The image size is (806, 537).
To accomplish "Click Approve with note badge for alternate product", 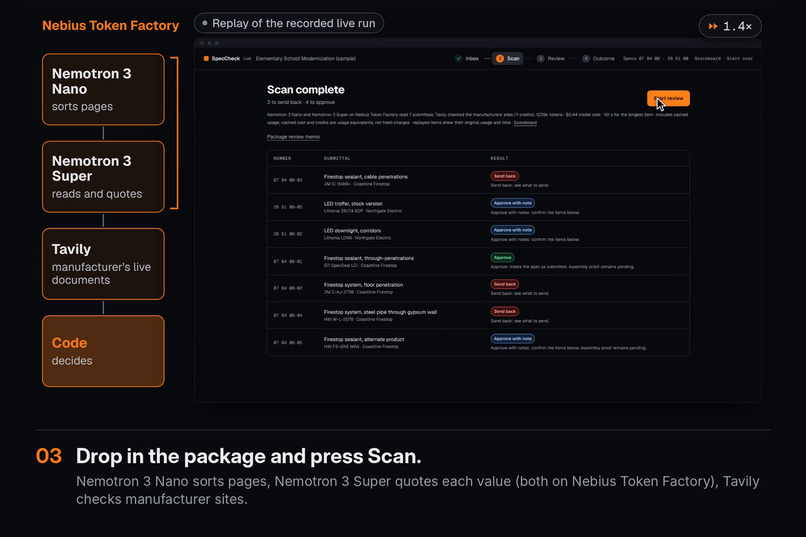I will (512, 339).
